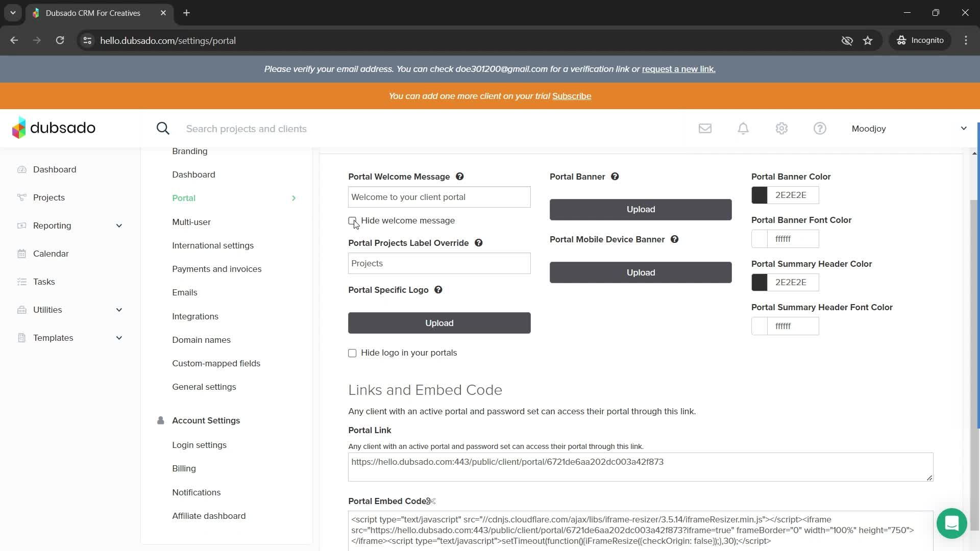
Task: Click the Dashboard sidebar icon
Action: [21, 169]
